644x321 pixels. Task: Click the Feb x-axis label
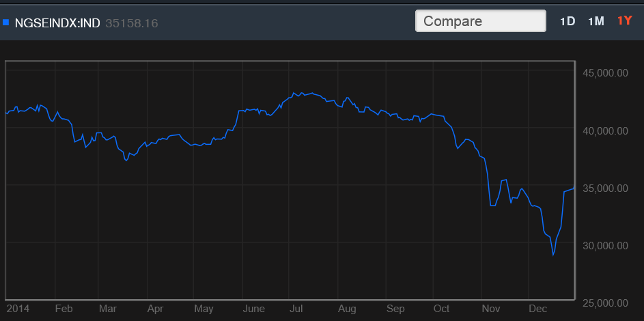(64, 309)
